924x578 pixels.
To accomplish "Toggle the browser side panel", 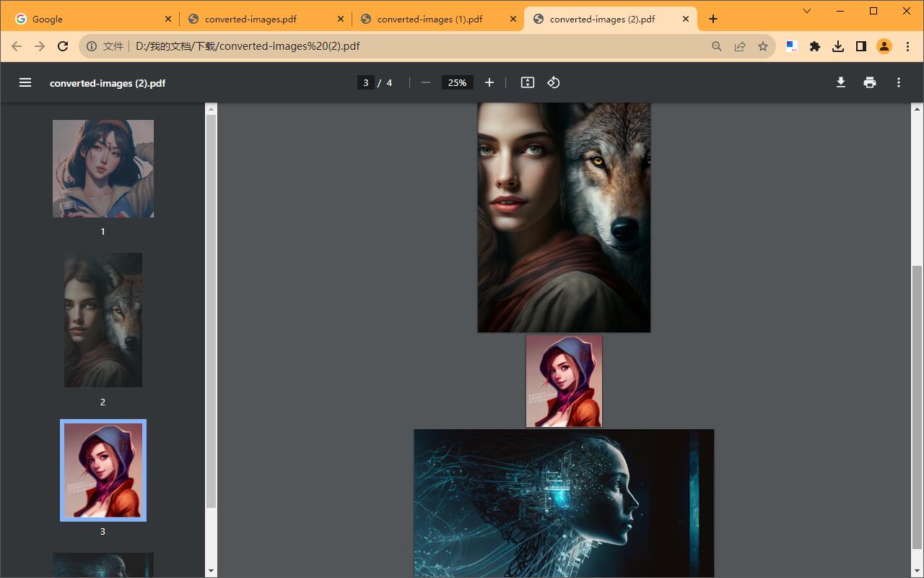I will [x=861, y=46].
